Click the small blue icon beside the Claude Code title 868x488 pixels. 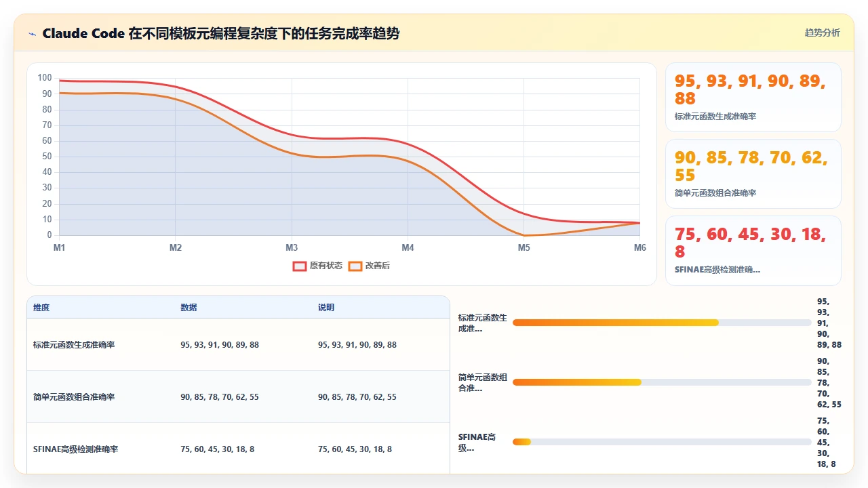[x=32, y=34]
